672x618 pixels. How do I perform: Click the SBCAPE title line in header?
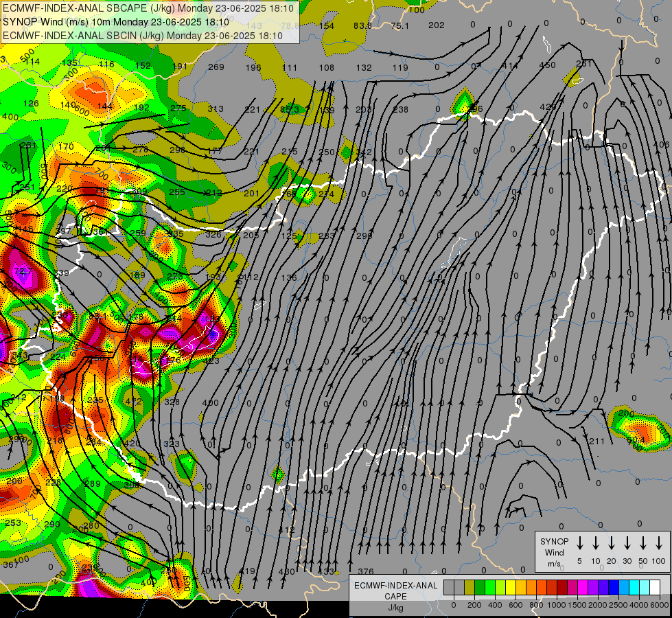tap(148, 8)
